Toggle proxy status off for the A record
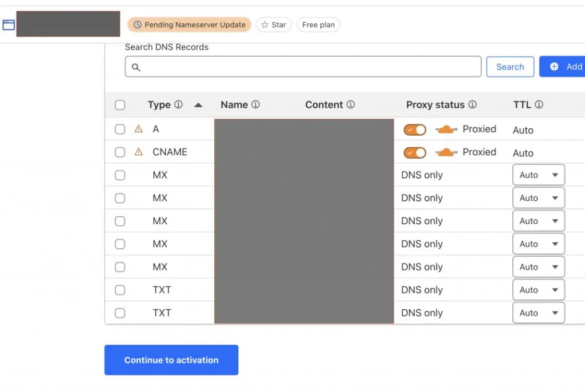This screenshot has width=585, height=392. click(x=415, y=130)
